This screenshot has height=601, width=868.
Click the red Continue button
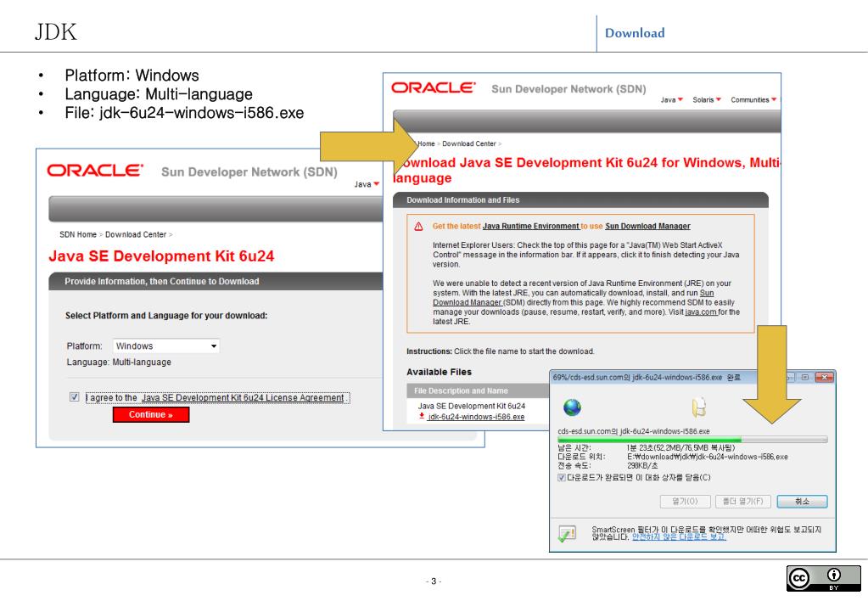151,414
